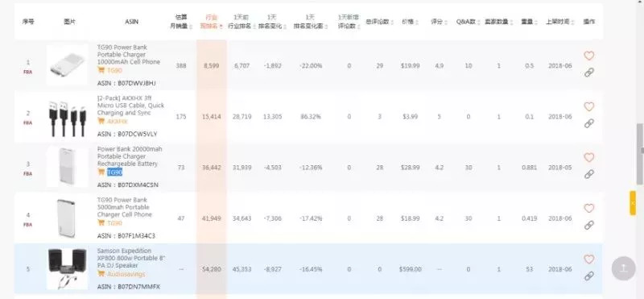Screen dimensions: 644x299
Task: Click cart icon beside AKKHX seller name
Action: [101, 121]
